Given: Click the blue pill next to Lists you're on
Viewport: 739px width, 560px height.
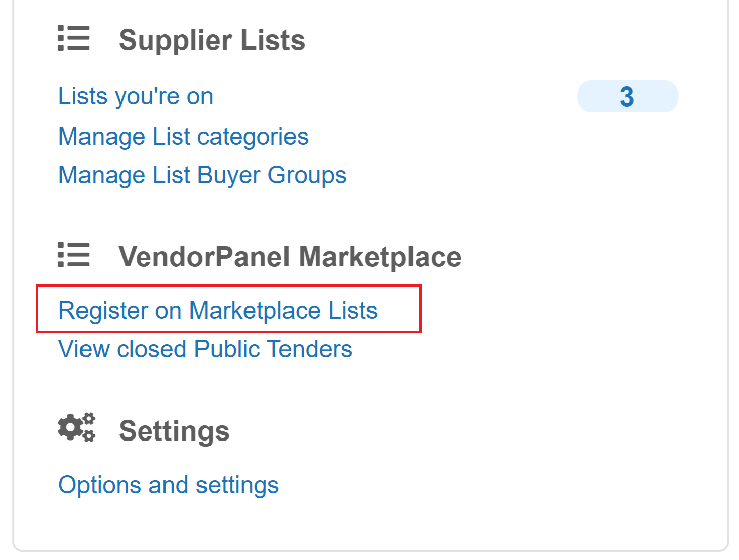Looking at the screenshot, I should [x=627, y=96].
